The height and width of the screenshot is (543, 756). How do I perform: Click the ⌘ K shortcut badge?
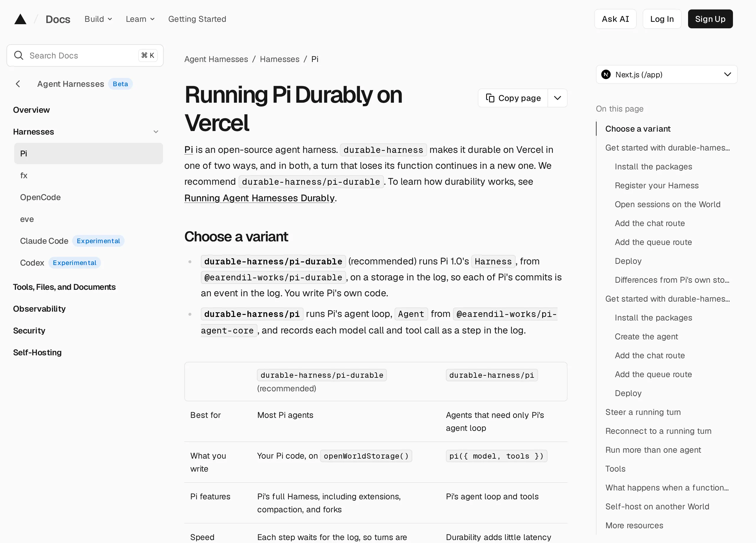tap(148, 55)
